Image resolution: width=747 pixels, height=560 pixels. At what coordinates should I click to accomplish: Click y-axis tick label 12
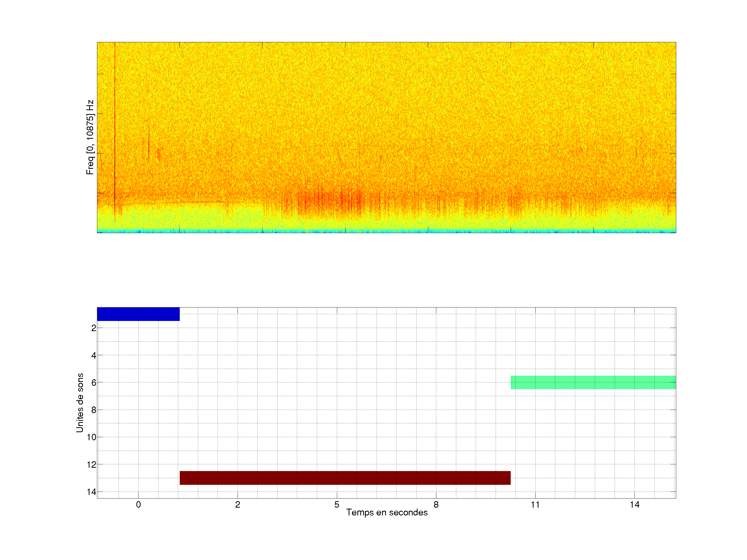[x=92, y=465]
